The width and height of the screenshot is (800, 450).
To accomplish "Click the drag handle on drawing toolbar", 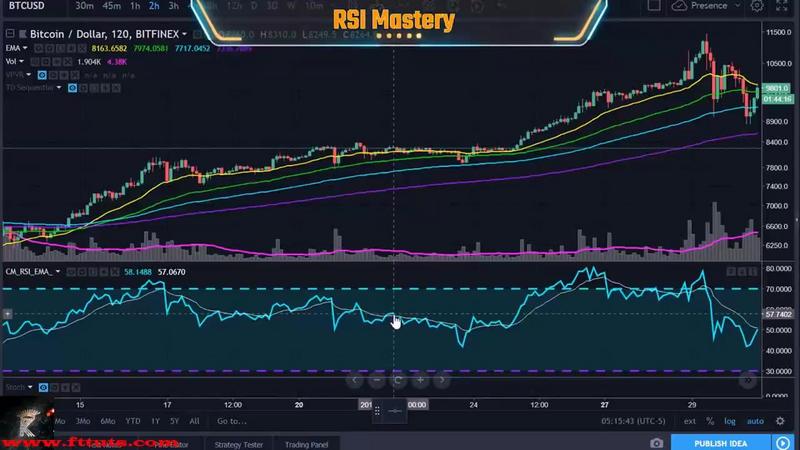I will click(x=377, y=411).
